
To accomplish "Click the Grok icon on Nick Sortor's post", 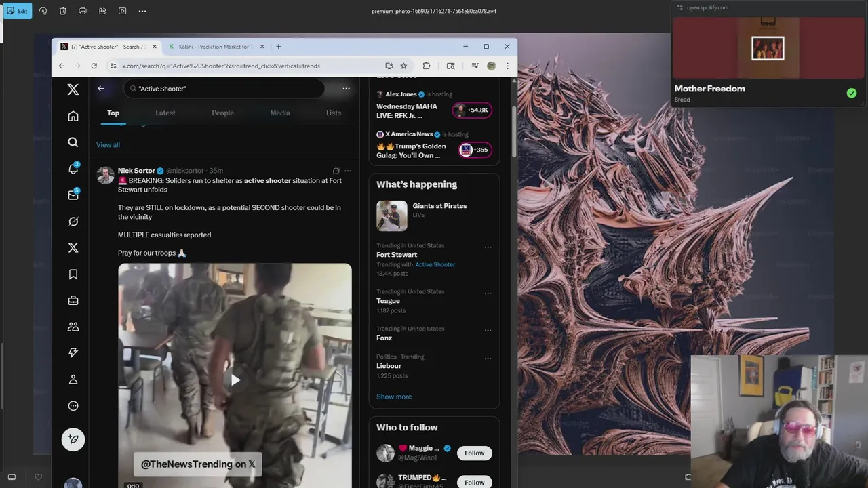I will tap(336, 171).
